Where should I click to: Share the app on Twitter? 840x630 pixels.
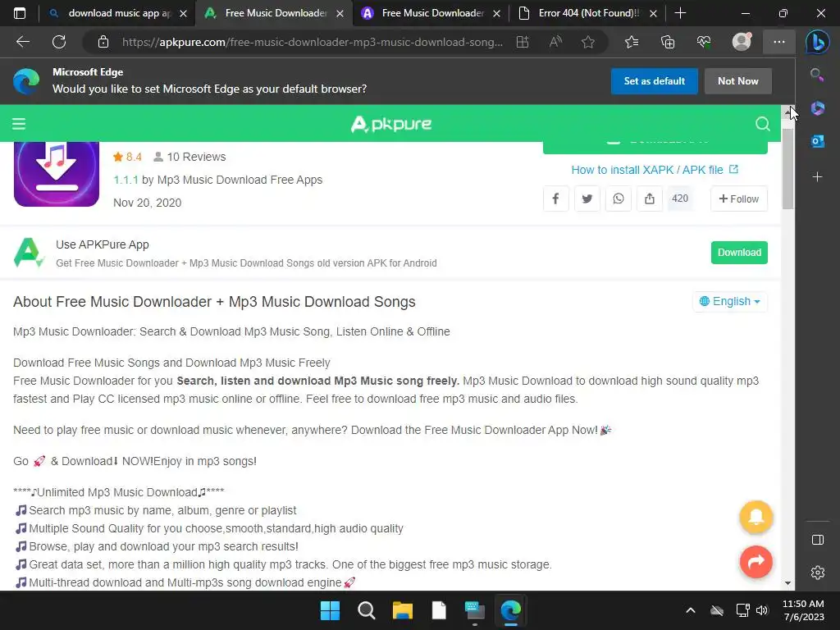[x=587, y=199]
